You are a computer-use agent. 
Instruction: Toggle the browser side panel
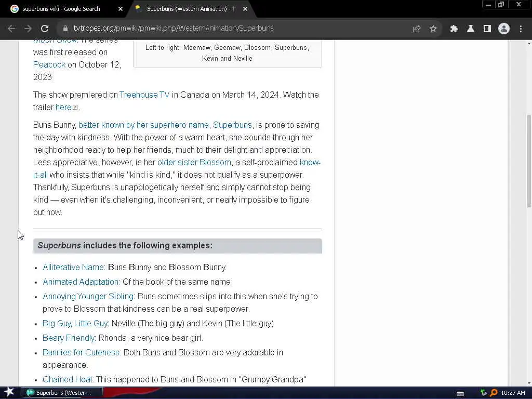pos(487,29)
